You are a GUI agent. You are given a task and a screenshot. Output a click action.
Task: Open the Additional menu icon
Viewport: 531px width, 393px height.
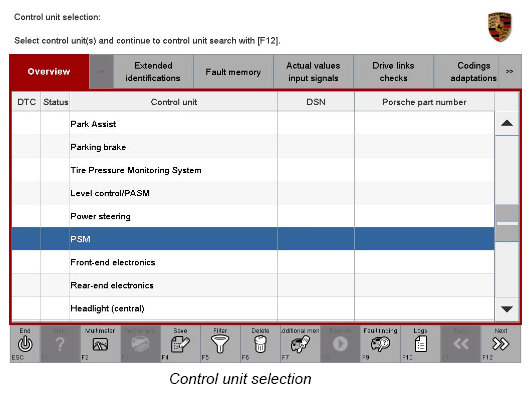300,344
